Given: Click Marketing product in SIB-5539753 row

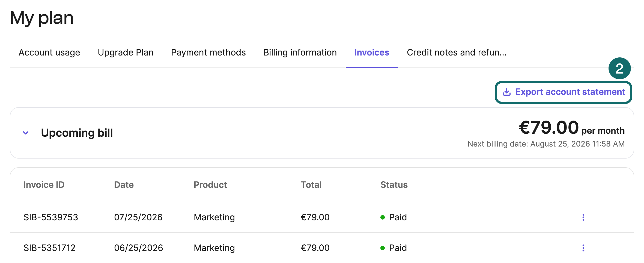Looking at the screenshot, I should [214, 217].
